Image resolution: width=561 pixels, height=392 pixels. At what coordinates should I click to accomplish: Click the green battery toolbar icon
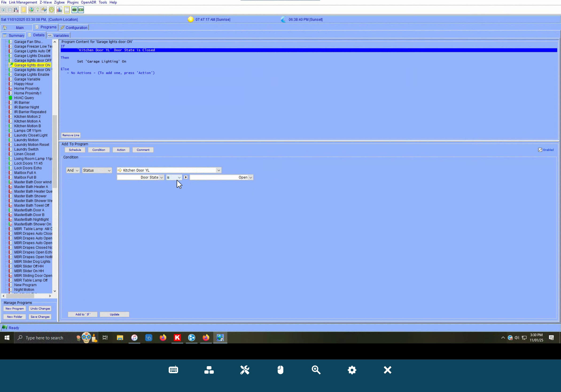click(x=81, y=10)
